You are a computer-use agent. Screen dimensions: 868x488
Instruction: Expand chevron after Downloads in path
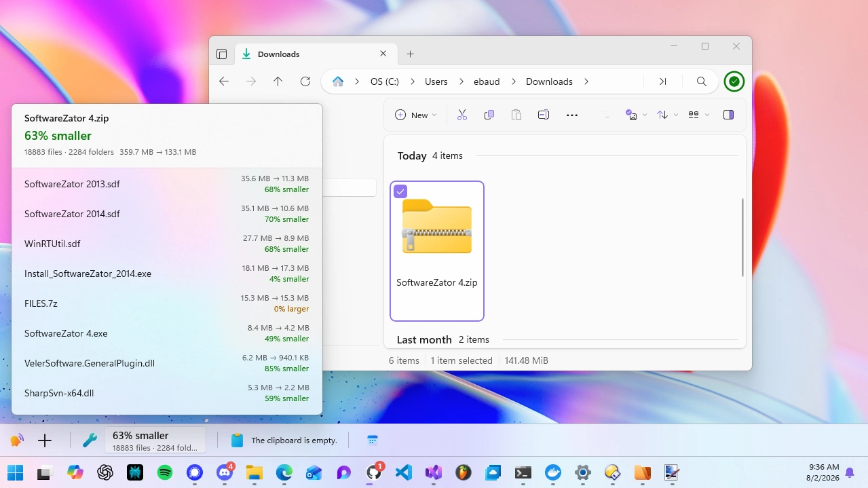pos(586,81)
